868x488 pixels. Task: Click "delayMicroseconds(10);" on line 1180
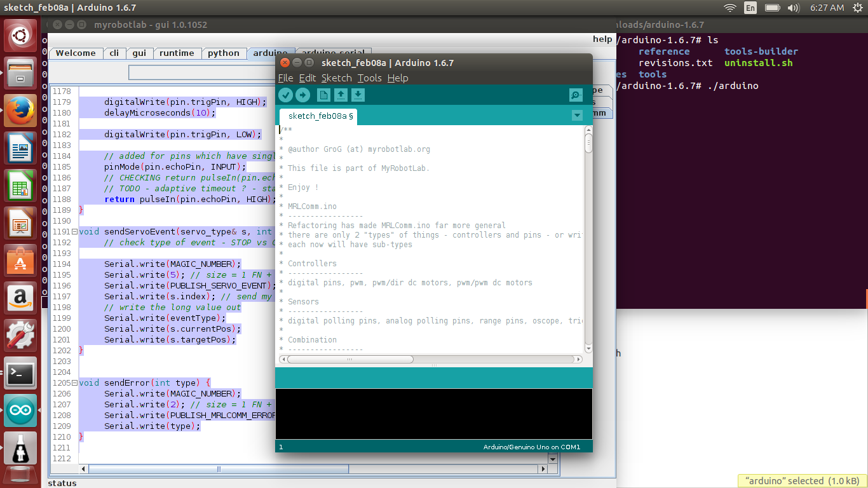point(160,113)
